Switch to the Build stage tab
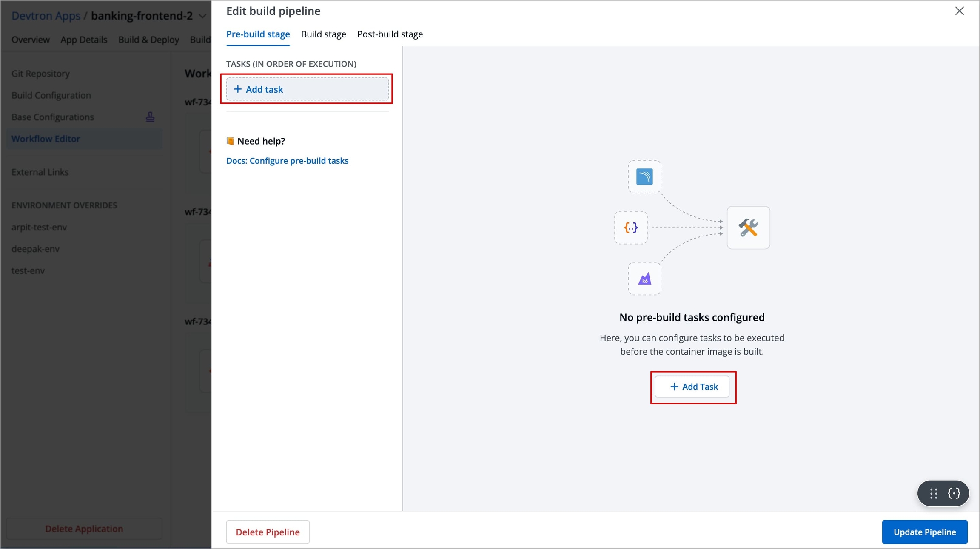 coord(323,34)
